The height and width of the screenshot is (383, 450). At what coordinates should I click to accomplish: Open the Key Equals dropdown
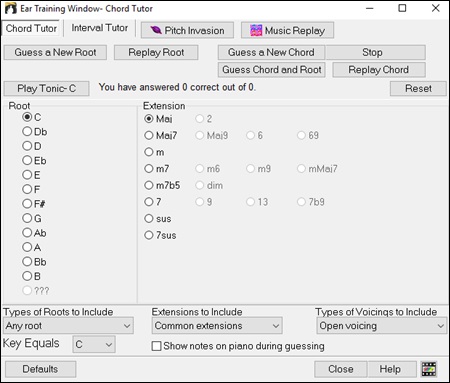(x=94, y=344)
